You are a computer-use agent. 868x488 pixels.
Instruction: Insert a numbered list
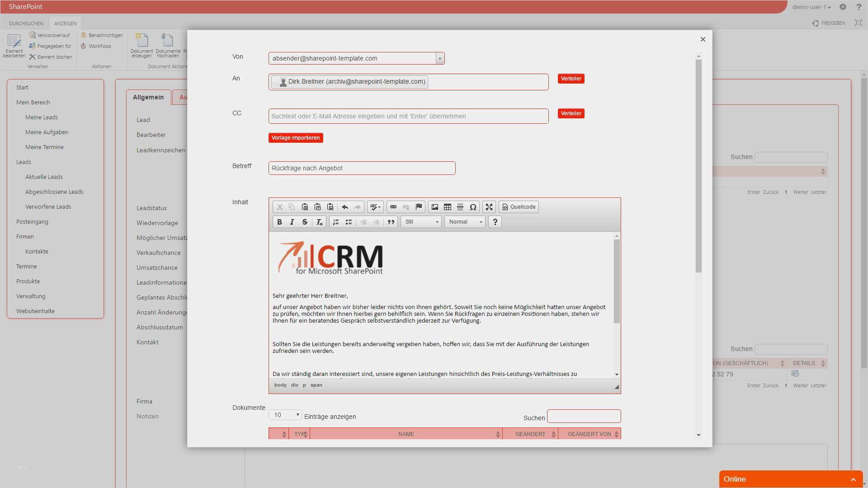pyautogui.click(x=336, y=222)
